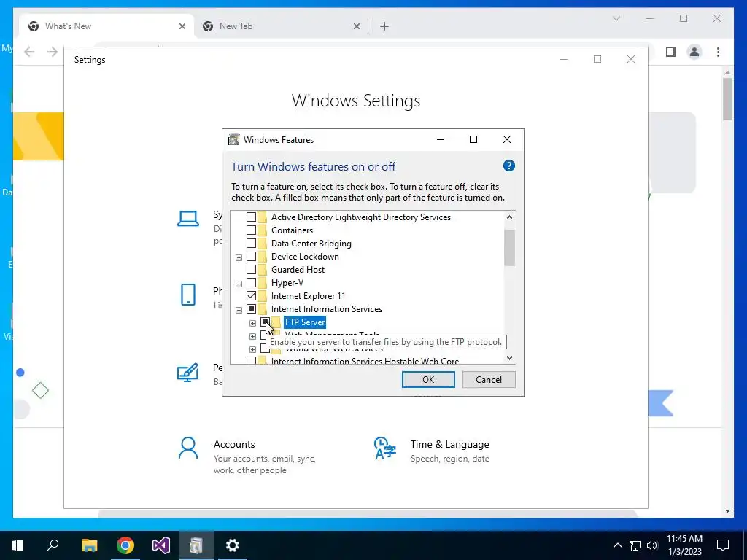Check the Guarded Host checkbox
The height and width of the screenshot is (560, 747).
tap(251, 270)
